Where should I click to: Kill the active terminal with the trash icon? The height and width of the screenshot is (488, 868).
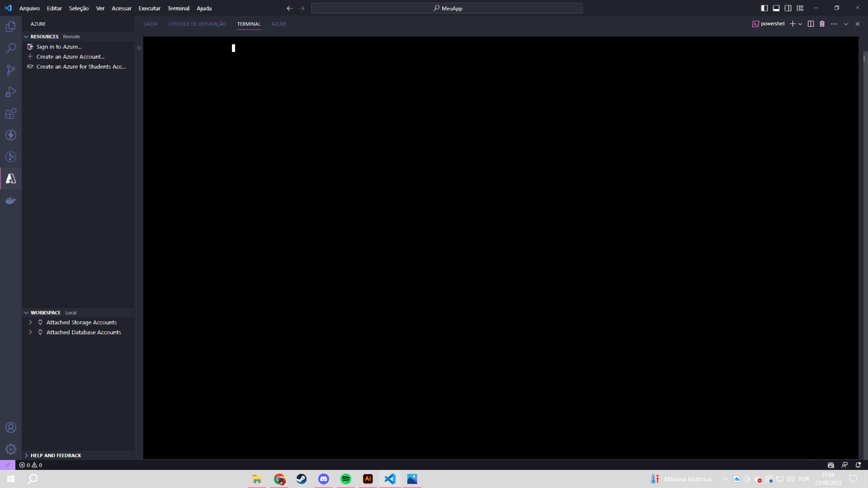[x=821, y=23]
